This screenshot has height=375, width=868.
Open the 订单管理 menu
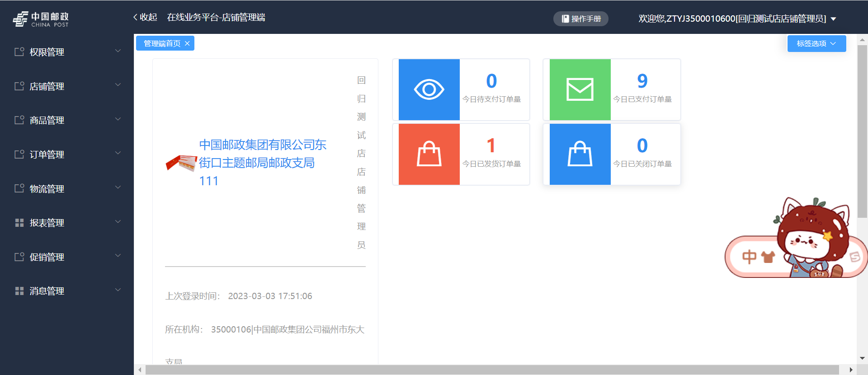pyautogui.click(x=67, y=154)
